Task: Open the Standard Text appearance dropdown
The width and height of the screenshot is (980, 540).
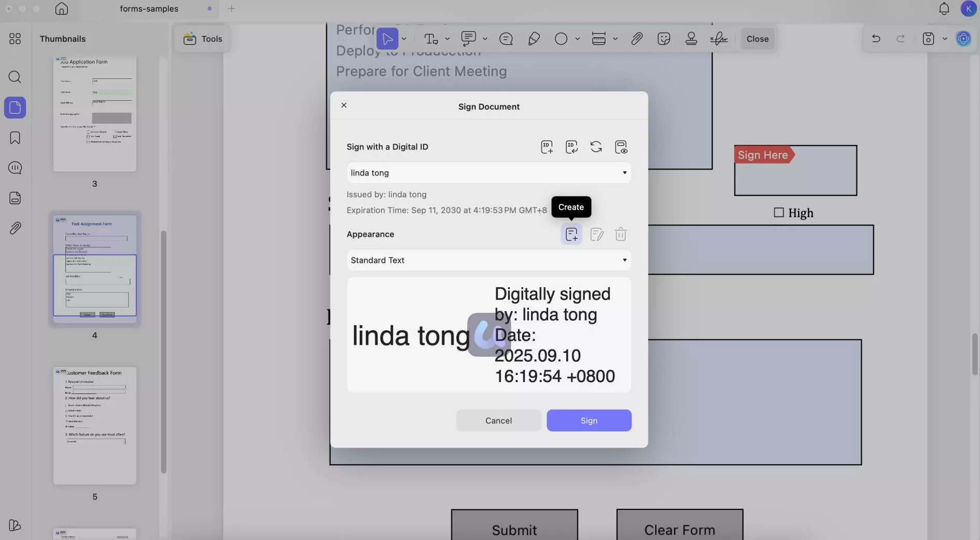Action: pos(488,260)
